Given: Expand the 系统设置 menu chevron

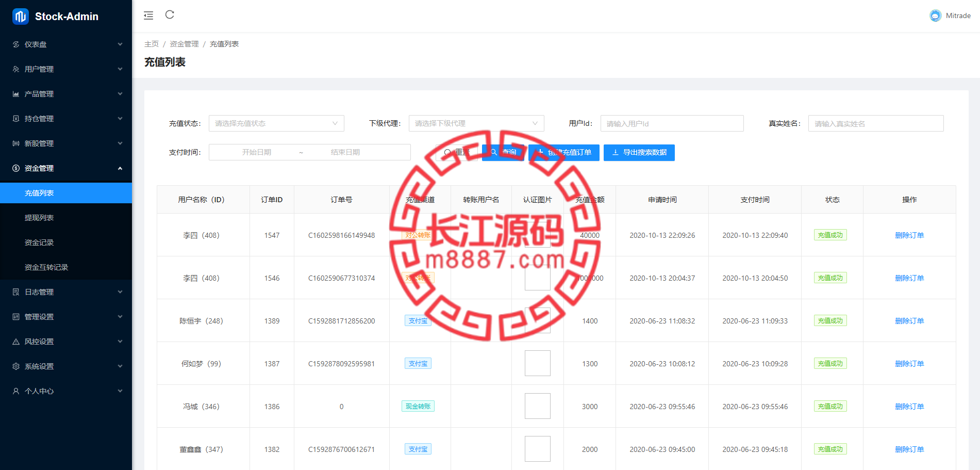Looking at the screenshot, I should click(x=120, y=366).
